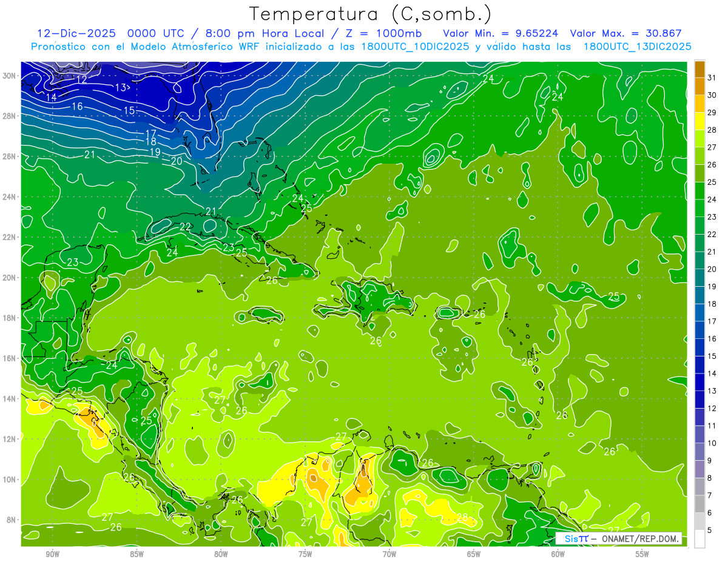Click the contour label 19 on the map
The height and width of the screenshot is (562, 728).
(155, 152)
